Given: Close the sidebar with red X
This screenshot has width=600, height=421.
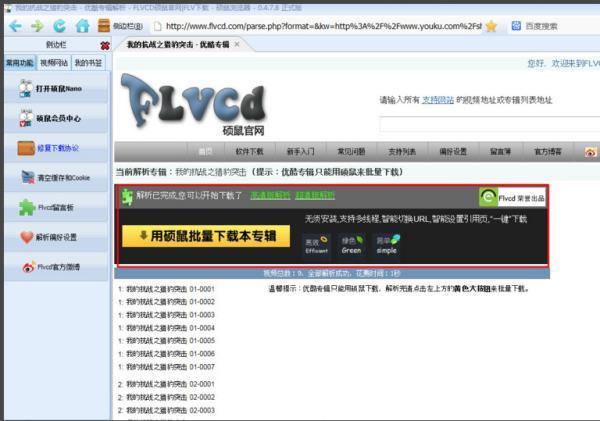Looking at the screenshot, I should click(x=105, y=46).
